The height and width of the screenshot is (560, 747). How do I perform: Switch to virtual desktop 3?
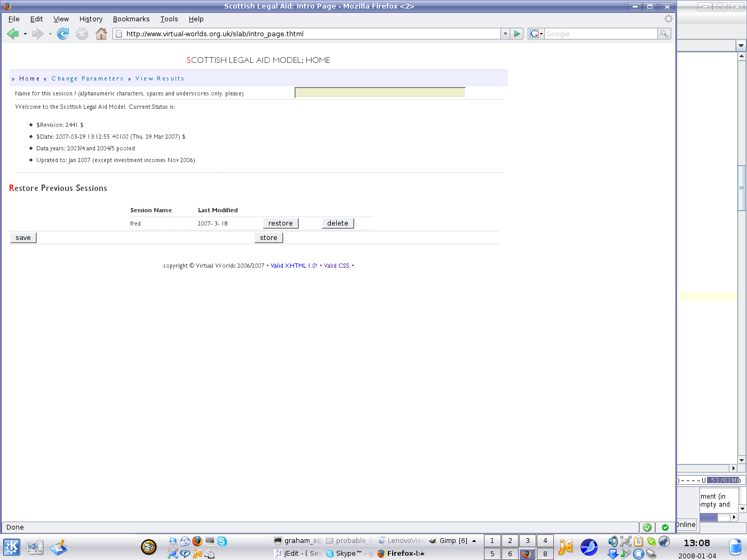[x=528, y=541]
